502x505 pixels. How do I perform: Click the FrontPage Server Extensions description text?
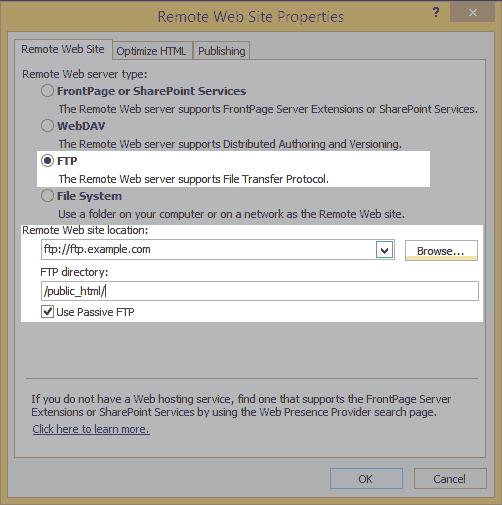coord(268,109)
